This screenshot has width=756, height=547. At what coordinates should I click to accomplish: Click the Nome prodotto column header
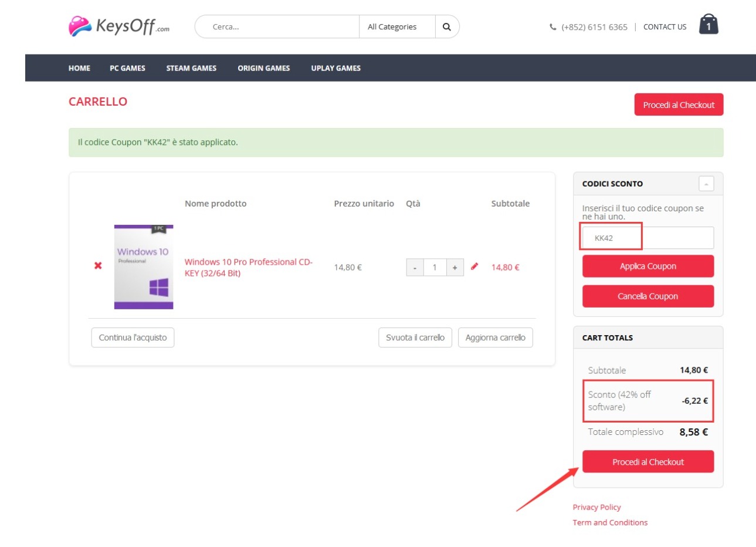click(216, 204)
